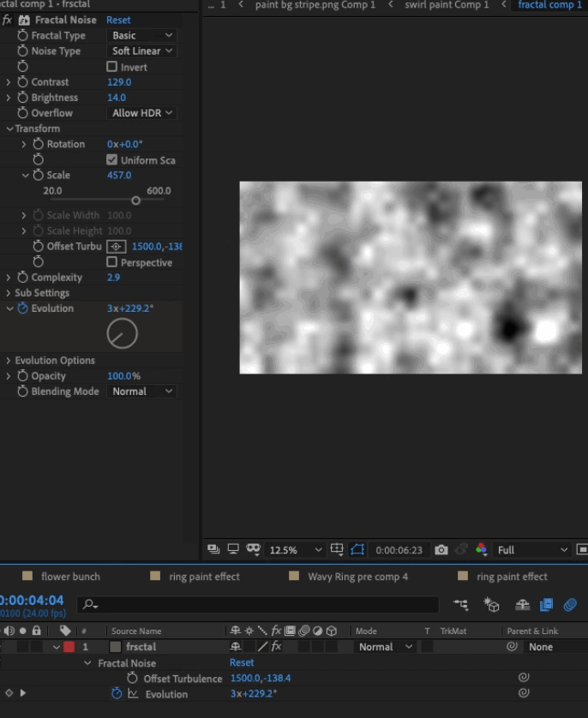Toggle hide shy layers timeline icon

tap(522, 605)
